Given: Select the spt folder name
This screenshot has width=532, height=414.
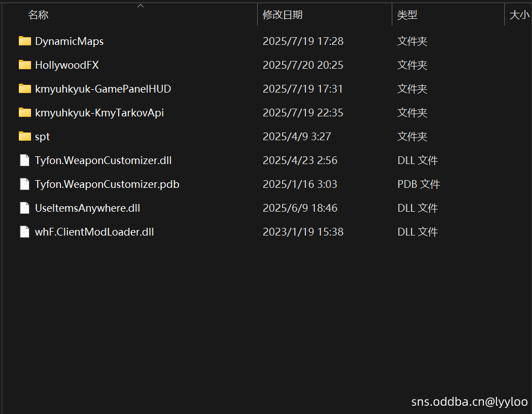Looking at the screenshot, I should click(43, 137).
